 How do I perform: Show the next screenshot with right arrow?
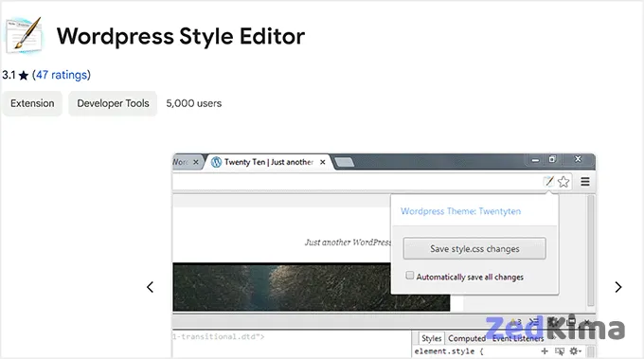click(618, 287)
